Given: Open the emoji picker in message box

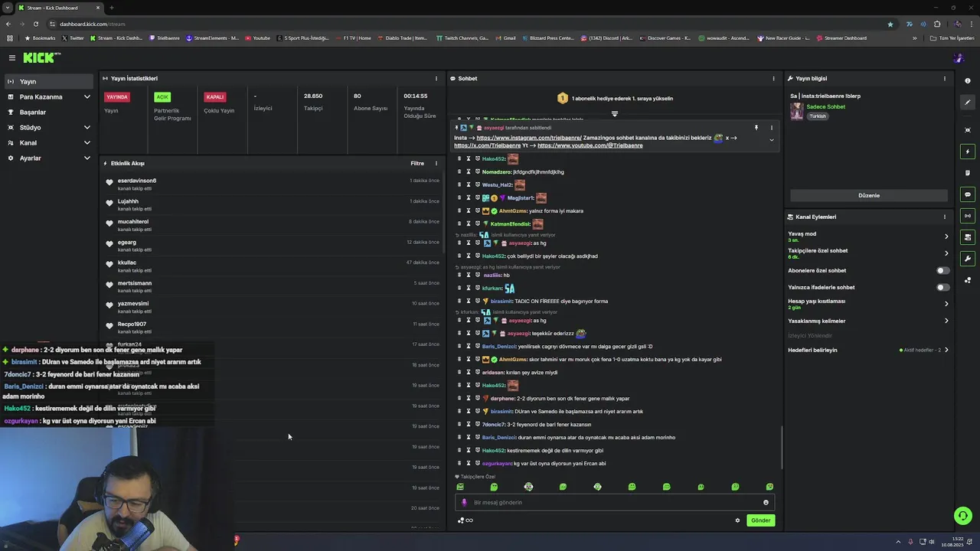Looking at the screenshot, I should point(766,503).
